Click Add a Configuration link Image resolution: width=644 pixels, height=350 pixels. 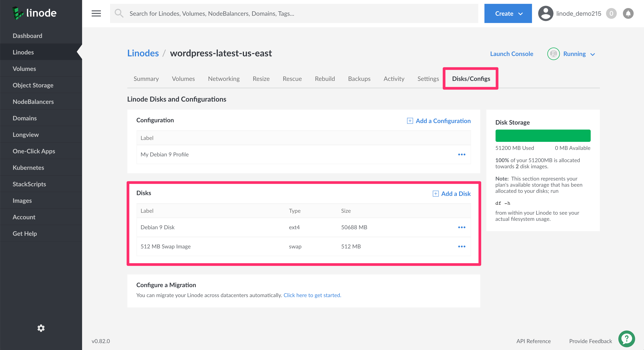pyautogui.click(x=443, y=121)
